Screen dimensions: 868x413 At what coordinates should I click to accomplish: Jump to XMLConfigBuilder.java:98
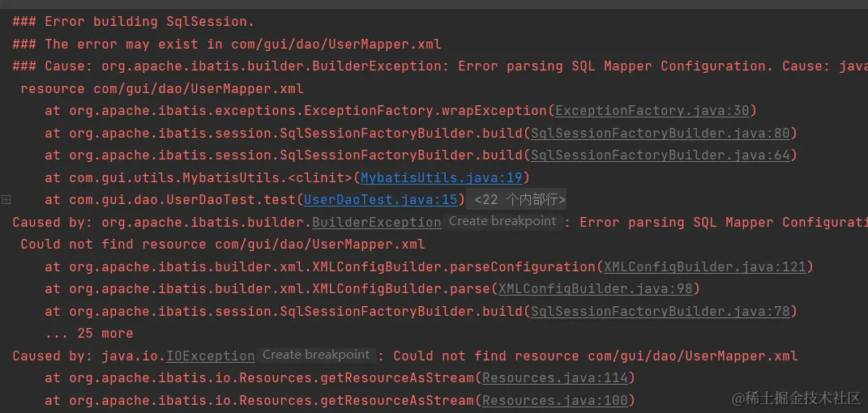point(595,289)
